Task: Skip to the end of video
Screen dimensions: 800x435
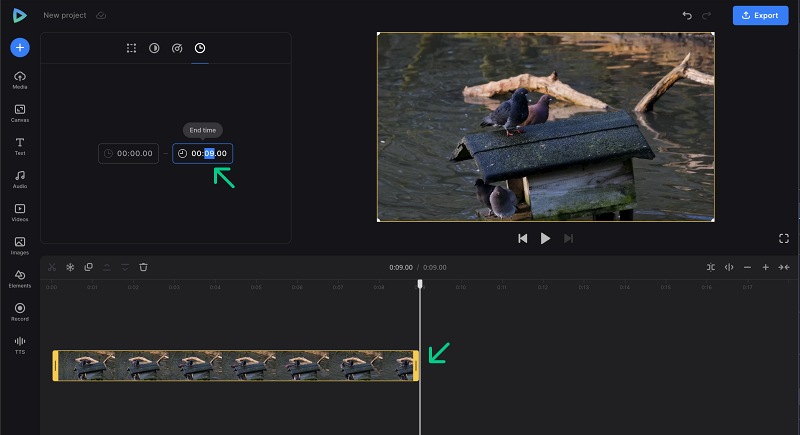Action: point(568,239)
